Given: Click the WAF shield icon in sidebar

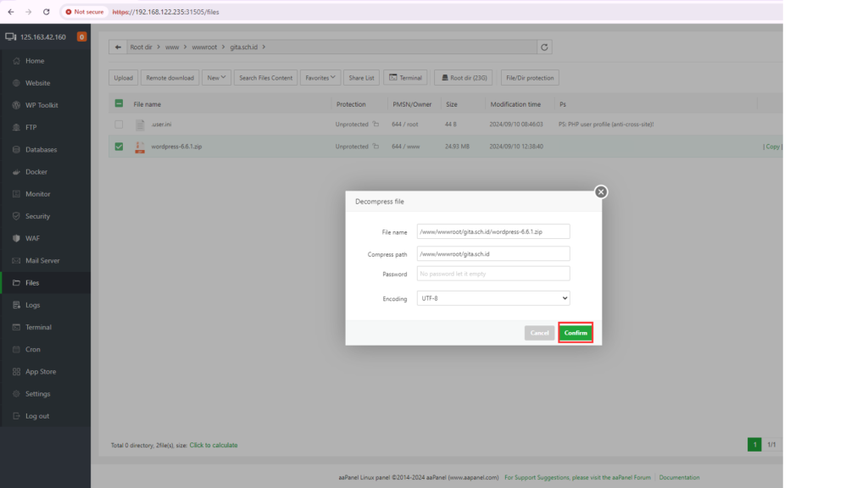Looking at the screenshot, I should pyautogui.click(x=15, y=238).
